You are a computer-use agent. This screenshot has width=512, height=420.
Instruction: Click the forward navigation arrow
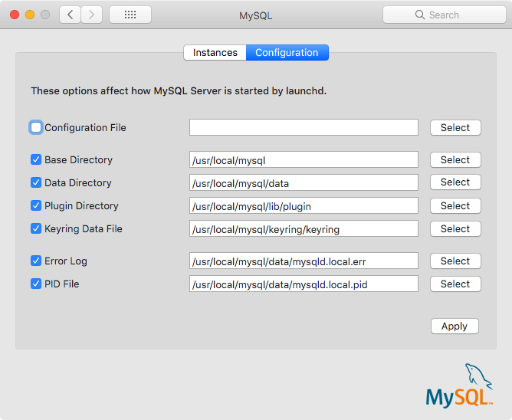coord(92,15)
